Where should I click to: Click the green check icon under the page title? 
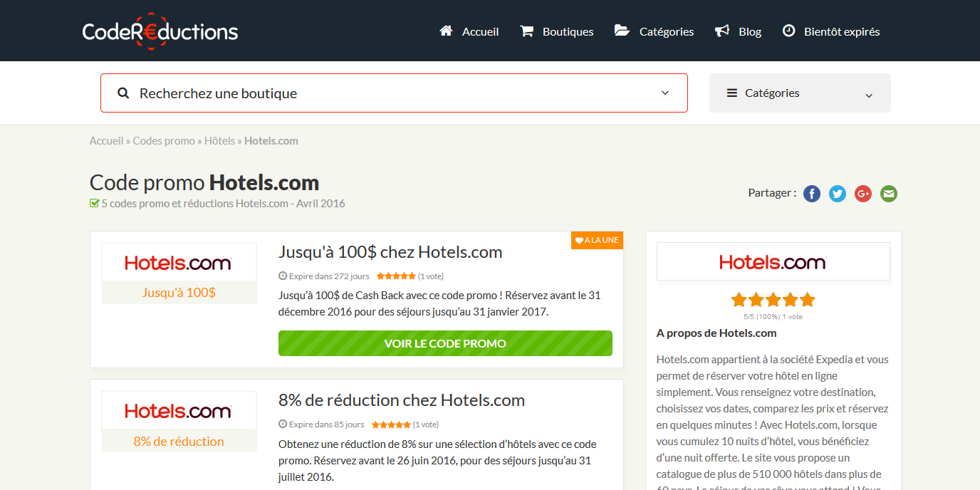point(94,204)
